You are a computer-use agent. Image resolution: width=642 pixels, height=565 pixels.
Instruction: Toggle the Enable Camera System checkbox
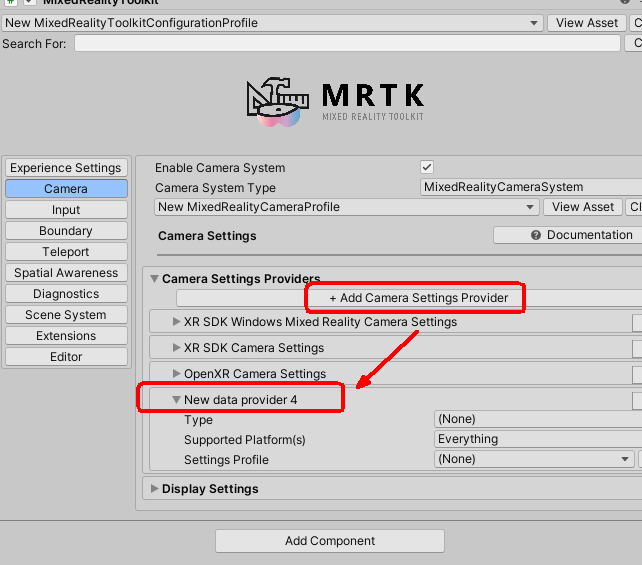(427, 167)
